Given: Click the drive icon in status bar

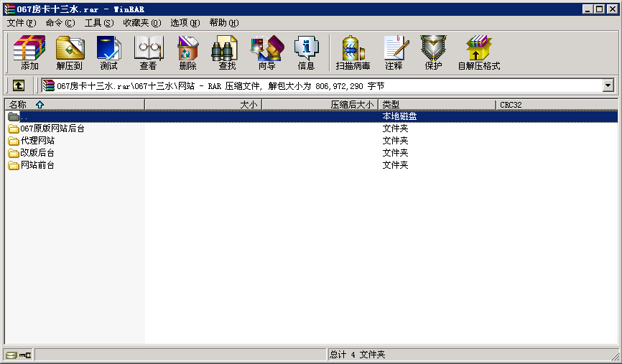Looking at the screenshot, I should click(11, 355).
